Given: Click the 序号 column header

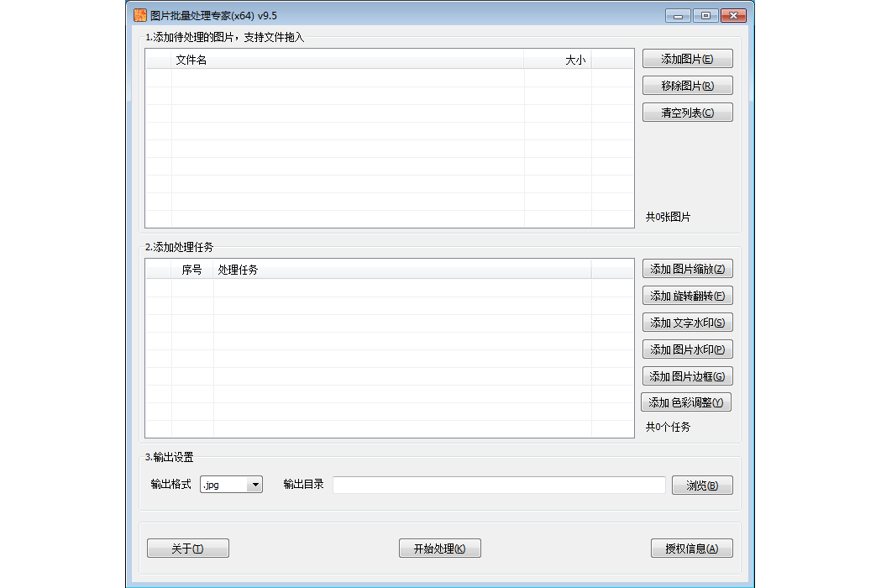Looking at the screenshot, I should tap(192, 270).
